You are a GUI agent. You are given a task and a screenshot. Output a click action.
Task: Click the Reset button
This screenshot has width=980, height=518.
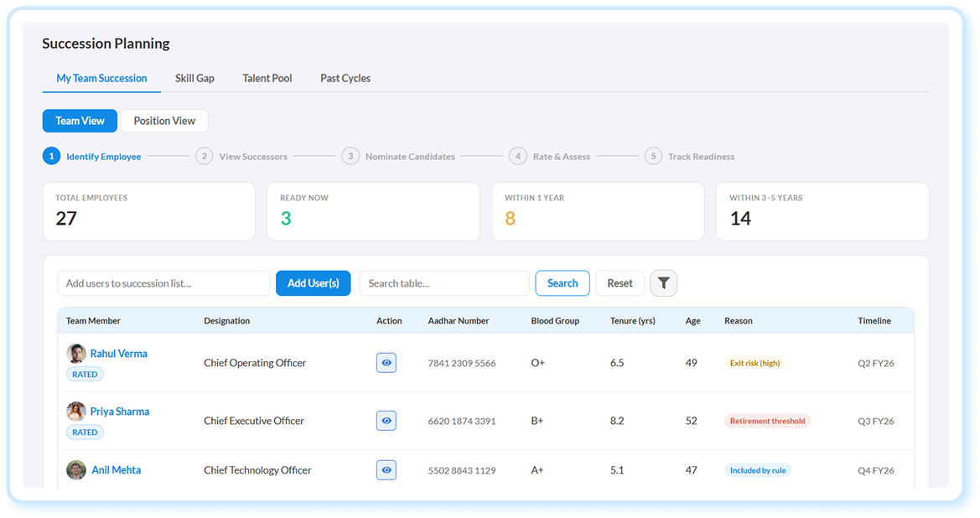[620, 283]
